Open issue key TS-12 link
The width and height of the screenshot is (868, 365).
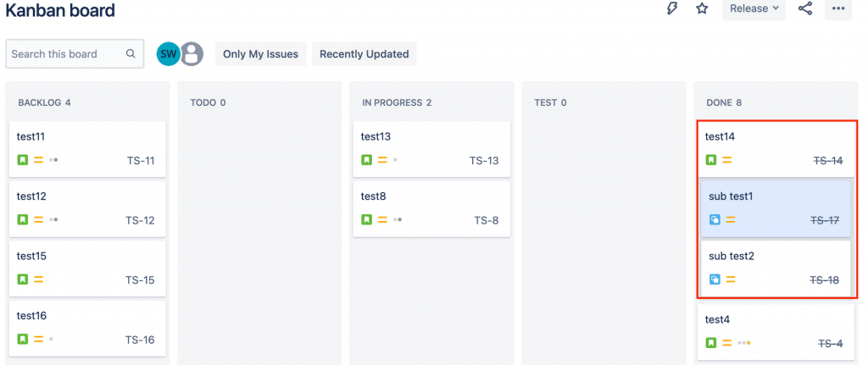coord(140,220)
